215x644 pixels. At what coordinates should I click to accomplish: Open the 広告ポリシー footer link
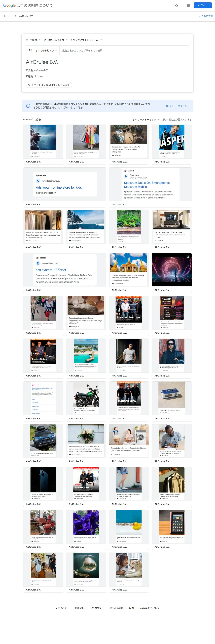pyautogui.click(x=97, y=608)
